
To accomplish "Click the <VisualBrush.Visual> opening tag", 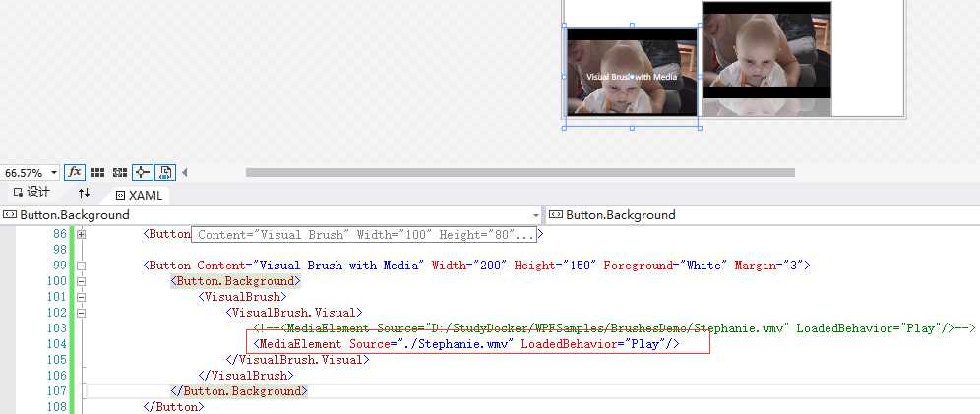I will [294, 312].
